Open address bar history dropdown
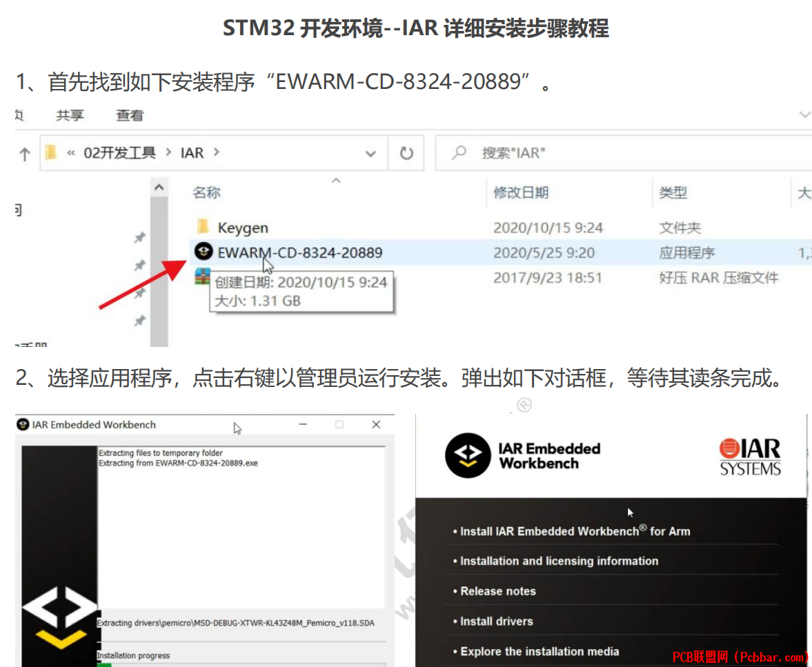 tap(370, 154)
